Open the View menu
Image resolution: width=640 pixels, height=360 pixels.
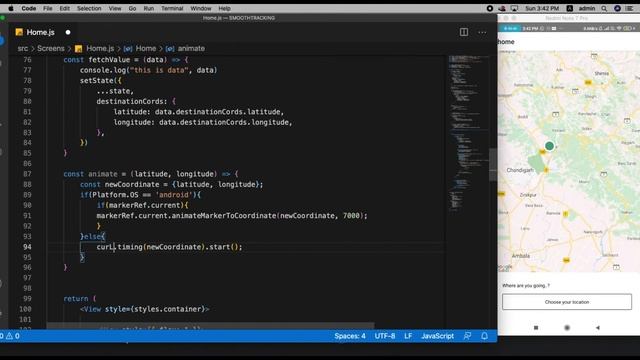115,8
